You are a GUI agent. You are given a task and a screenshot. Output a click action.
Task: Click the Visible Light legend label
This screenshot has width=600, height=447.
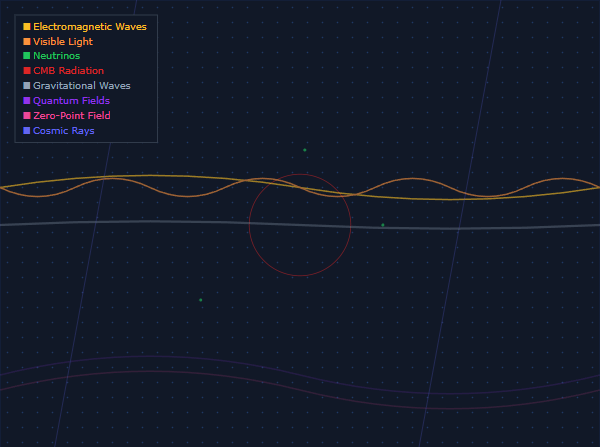coord(63,41)
